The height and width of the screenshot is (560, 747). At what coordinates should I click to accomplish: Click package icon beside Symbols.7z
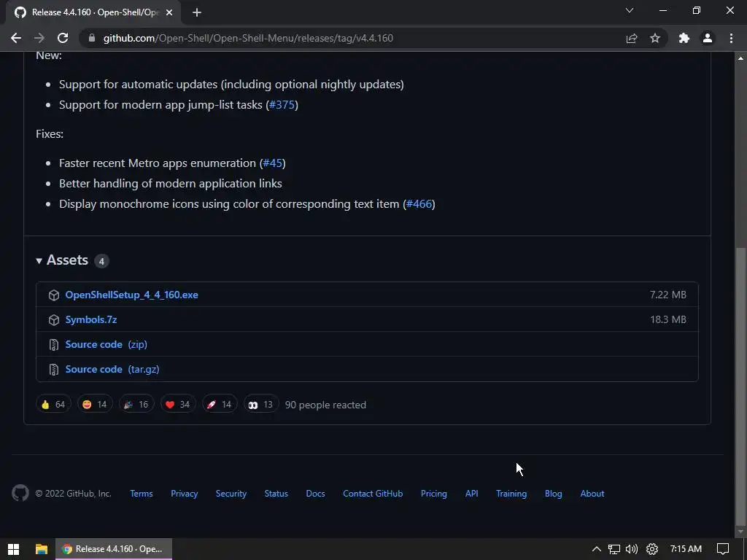(x=54, y=319)
